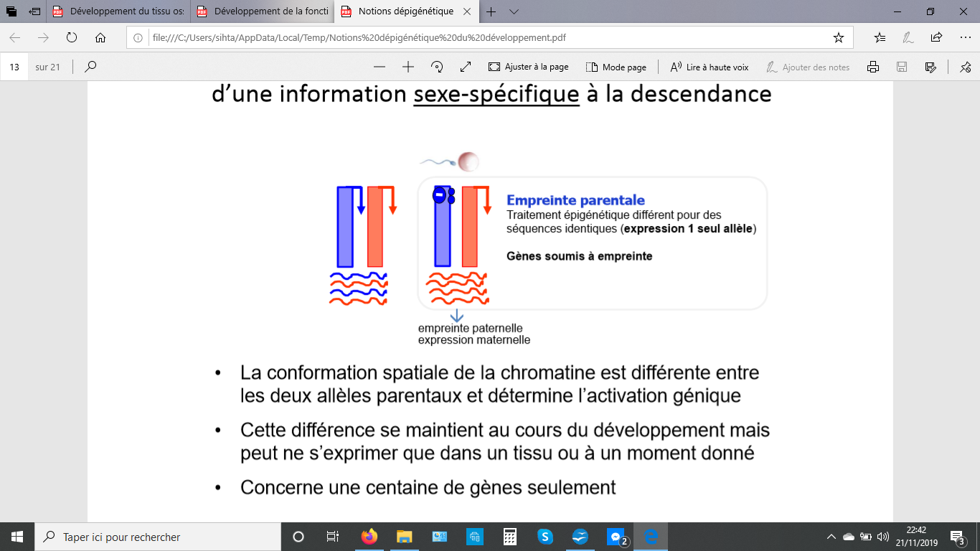This screenshot has width=980, height=551.
Task: Print the PDF document
Action: coord(873,67)
